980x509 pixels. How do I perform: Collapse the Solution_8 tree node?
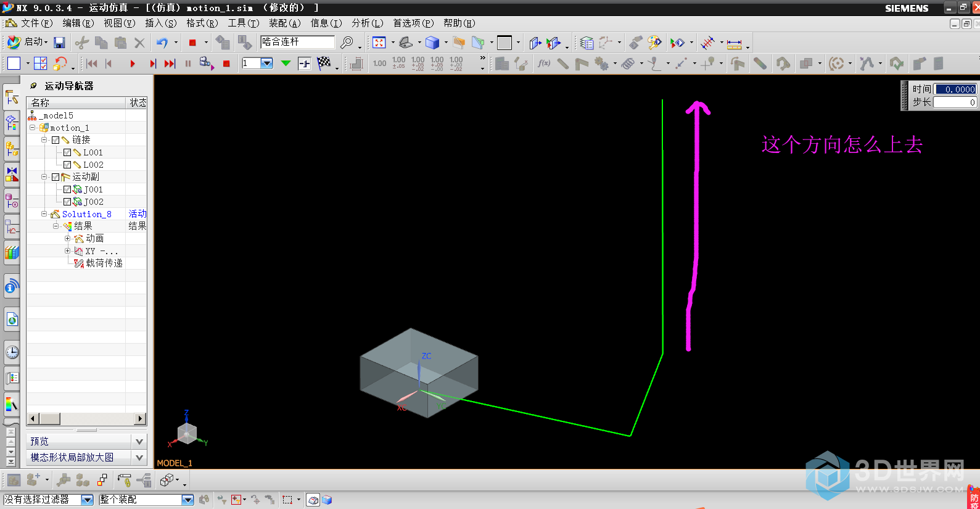[44, 214]
